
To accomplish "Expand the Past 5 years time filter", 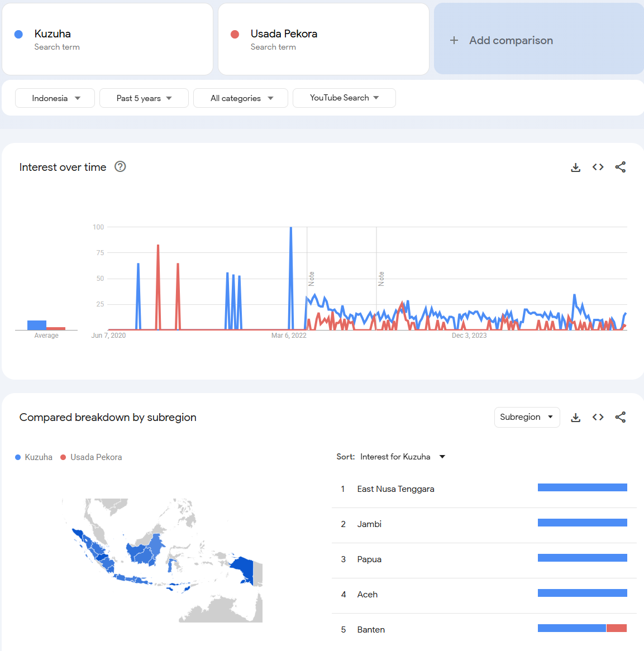I will [144, 98].
